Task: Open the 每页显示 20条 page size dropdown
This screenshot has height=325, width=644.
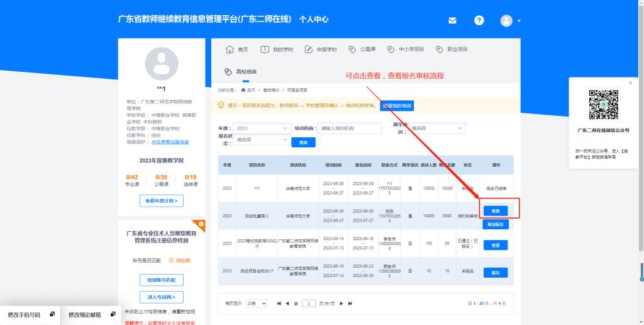Action: pyautogui.click(x=257, y=304)
